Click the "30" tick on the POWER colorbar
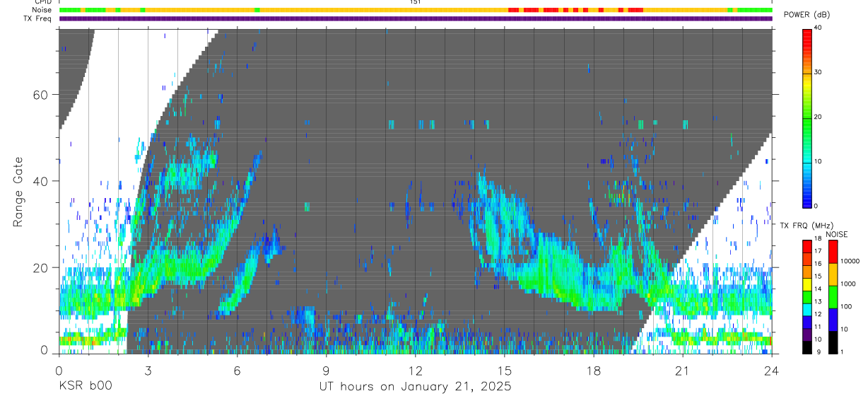Screen dimensions: 868x401 (816, 73)
